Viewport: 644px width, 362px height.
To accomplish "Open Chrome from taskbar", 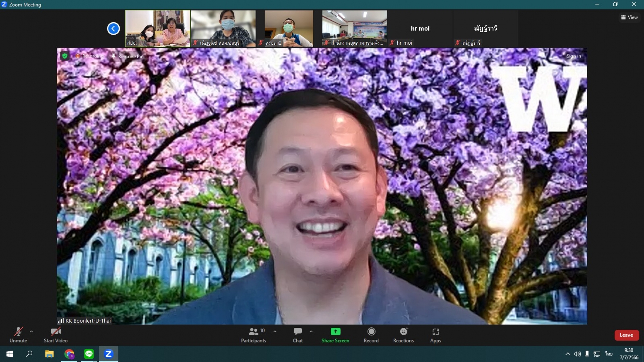I will tap(69, 354).
